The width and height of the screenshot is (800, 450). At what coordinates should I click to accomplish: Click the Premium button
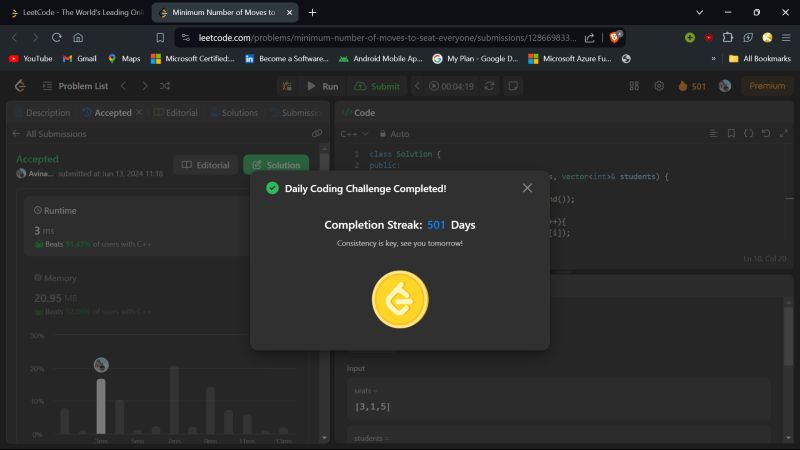(x=767, y=86)
